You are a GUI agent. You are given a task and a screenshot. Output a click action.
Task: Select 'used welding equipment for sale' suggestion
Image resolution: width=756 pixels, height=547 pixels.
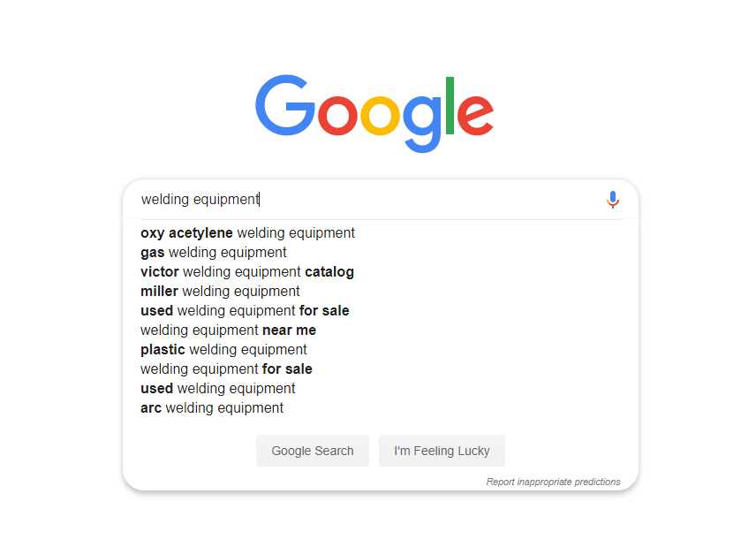coord(245,311)
